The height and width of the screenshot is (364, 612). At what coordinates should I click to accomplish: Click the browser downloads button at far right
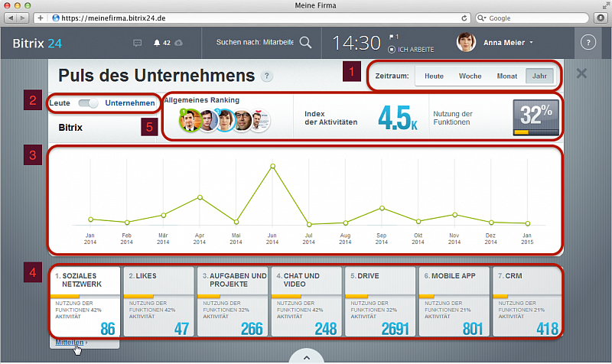[x=601, y=18]
